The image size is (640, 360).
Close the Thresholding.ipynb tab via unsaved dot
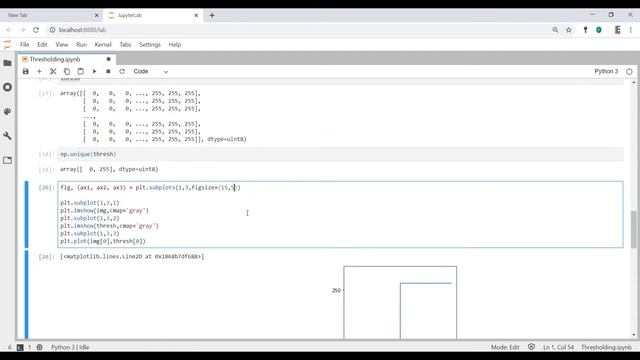[109, 59]
